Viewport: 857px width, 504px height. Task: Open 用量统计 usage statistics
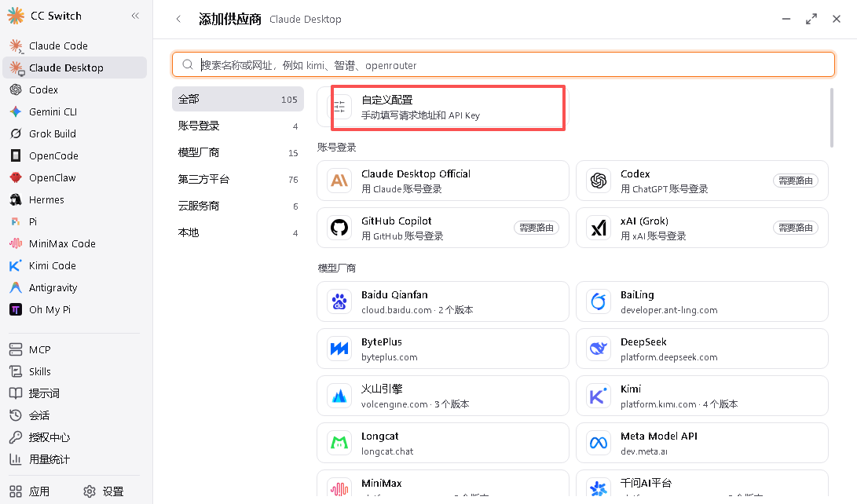coord(75,459)
